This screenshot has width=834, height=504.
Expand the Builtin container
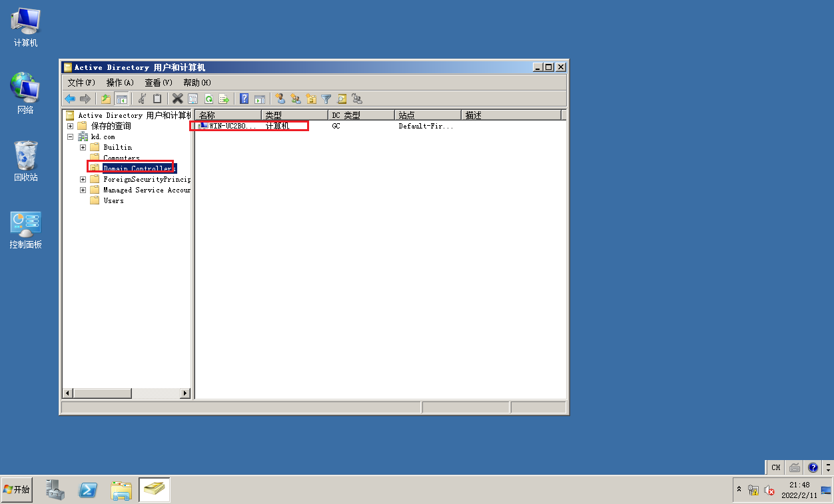pos(83,147)
